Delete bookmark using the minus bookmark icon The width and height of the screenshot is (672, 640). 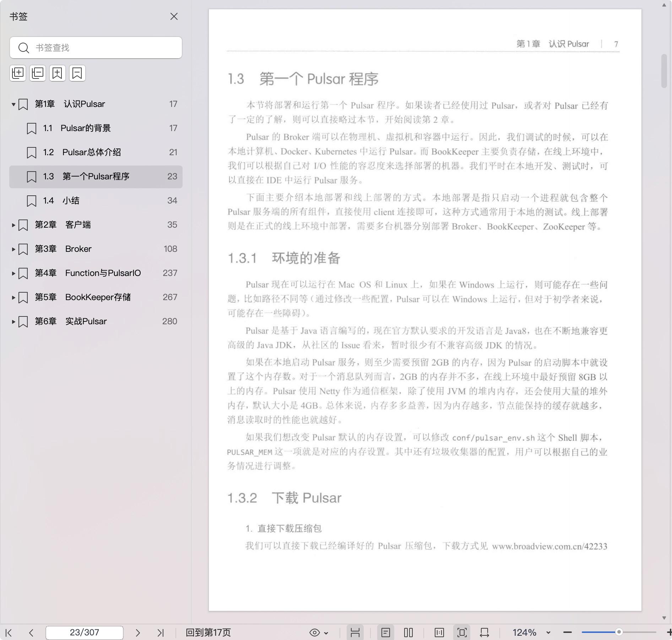tap(77, 73)
